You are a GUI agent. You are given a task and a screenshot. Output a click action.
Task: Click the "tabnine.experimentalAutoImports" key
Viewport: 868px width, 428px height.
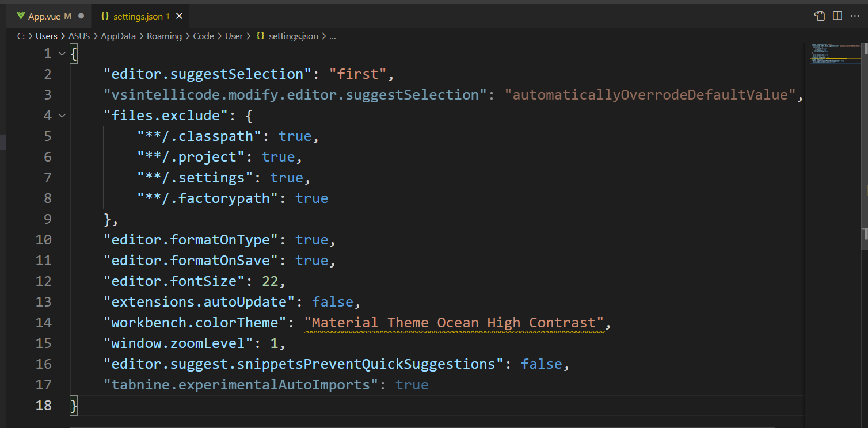241,385
